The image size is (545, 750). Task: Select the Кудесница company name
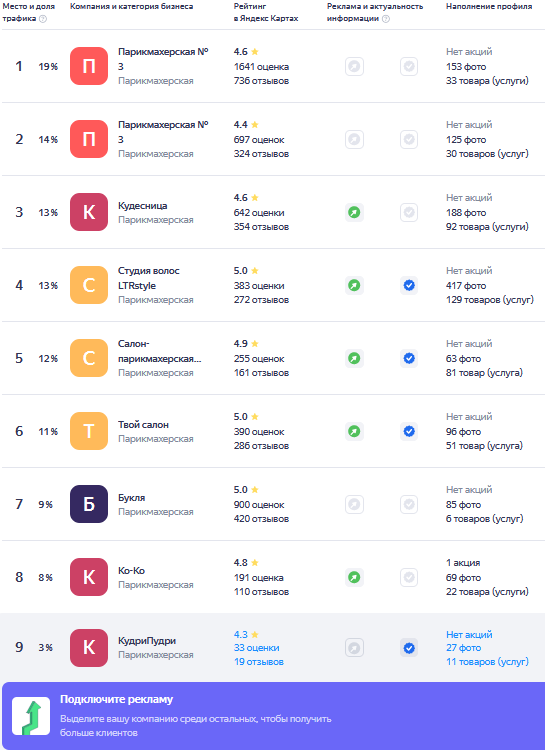click(x=143, y=206)
